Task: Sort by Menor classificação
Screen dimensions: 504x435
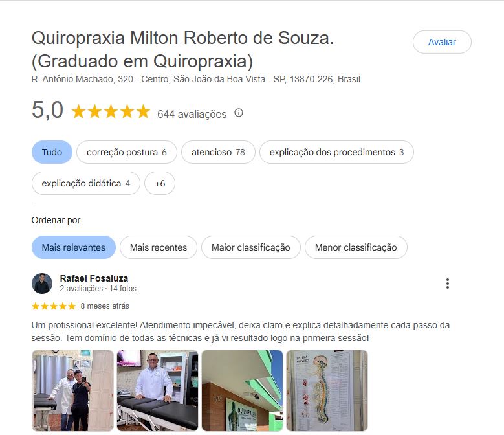Action: (356, 247)
